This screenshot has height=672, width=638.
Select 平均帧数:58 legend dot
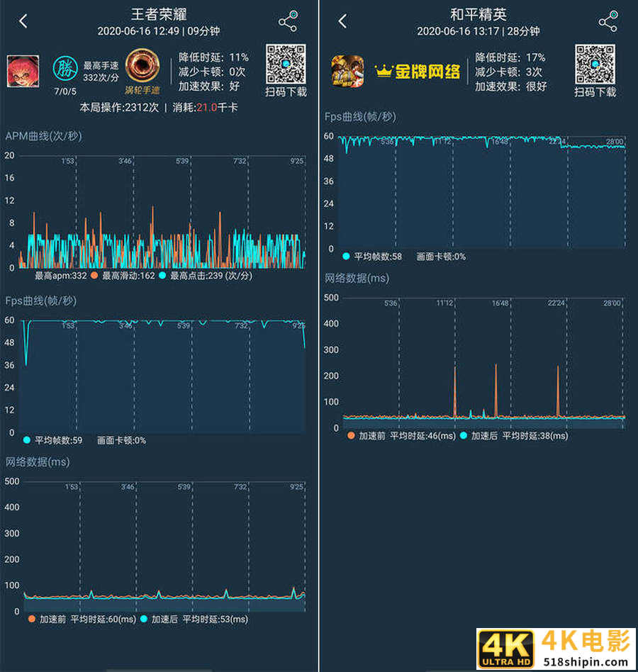[346, 257]
